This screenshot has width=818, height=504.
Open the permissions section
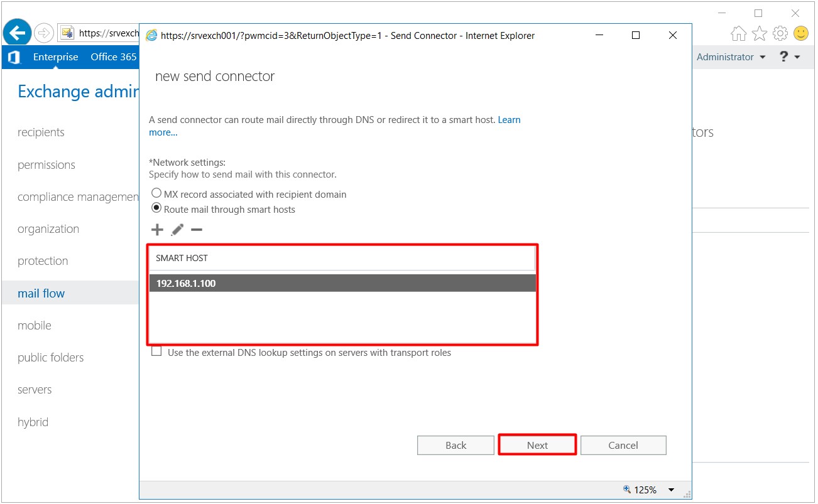point(46,165)
